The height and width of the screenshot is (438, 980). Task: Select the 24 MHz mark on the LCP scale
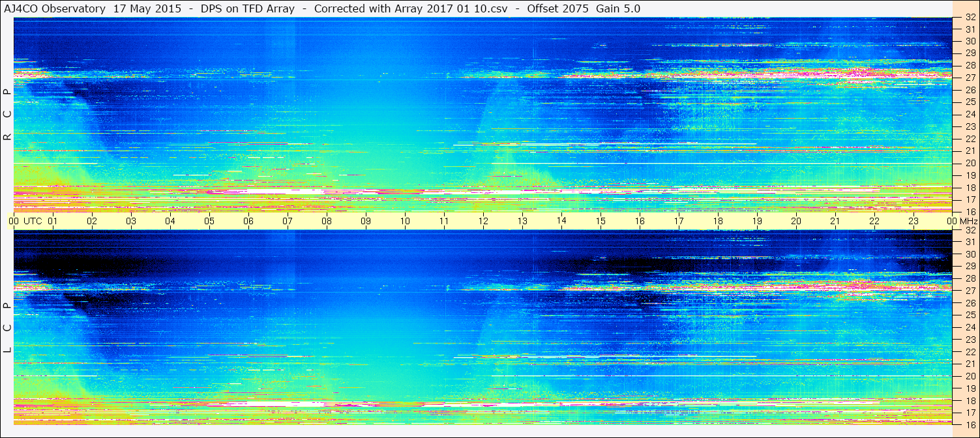[970, 327]
